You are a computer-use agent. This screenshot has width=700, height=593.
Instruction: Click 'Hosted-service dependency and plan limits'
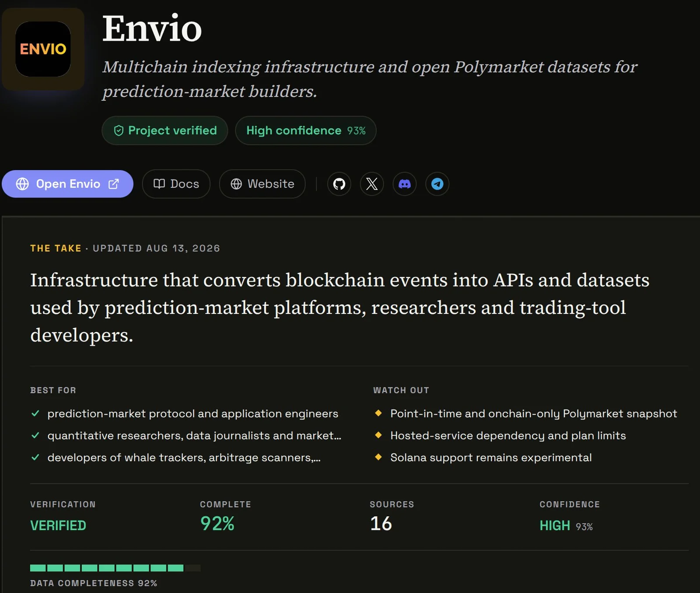pos(508,435)
